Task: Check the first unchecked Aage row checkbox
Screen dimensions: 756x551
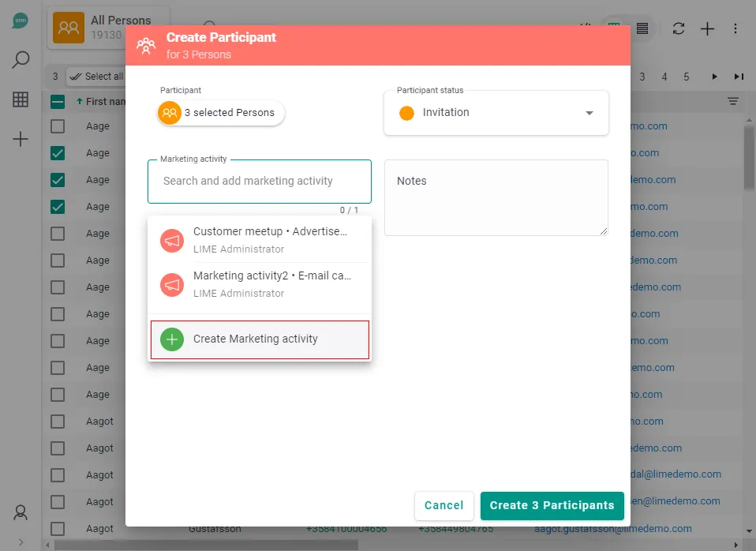Action: pos(58,126)
